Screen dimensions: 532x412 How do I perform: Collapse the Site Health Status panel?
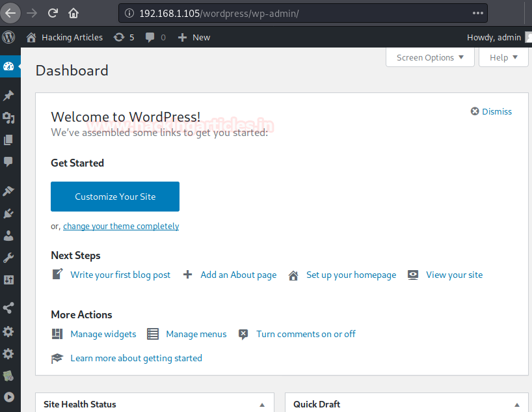(262, 405)
